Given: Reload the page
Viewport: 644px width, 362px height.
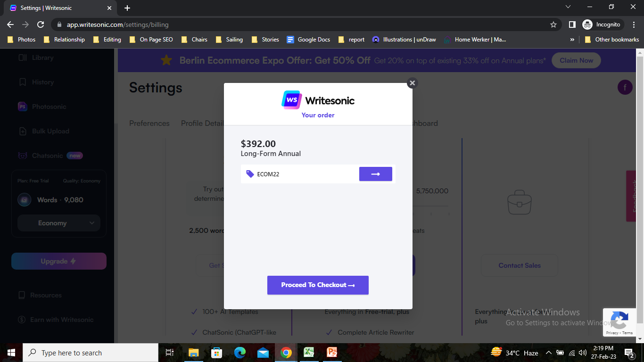Looking at the screenshot, I should point(41,25).
